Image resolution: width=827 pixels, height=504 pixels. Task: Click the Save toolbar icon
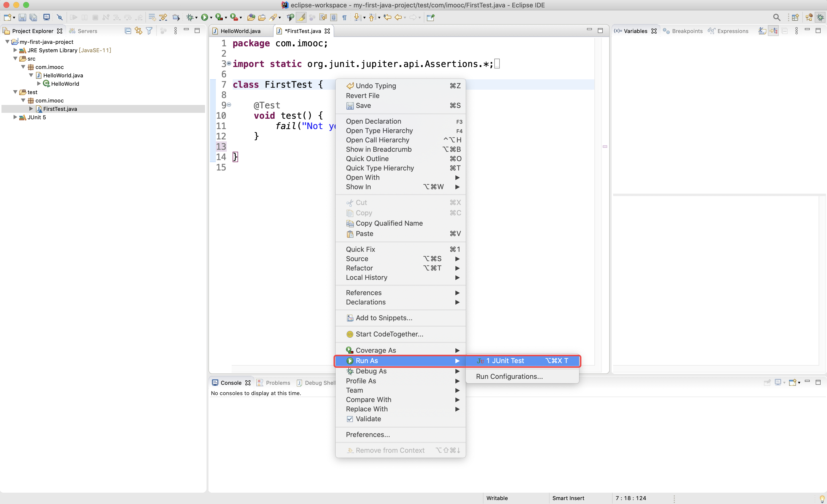coord(22,17)
